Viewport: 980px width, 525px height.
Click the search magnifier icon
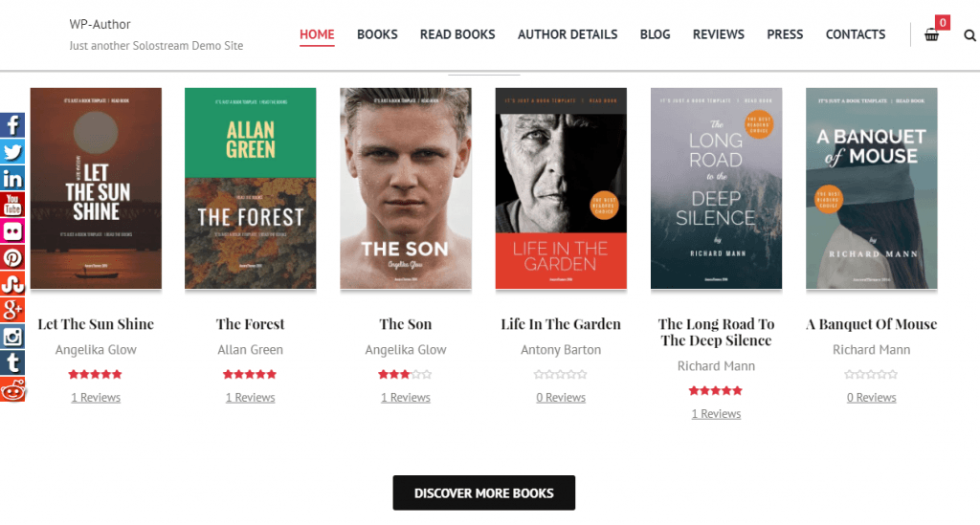(969, 35)
